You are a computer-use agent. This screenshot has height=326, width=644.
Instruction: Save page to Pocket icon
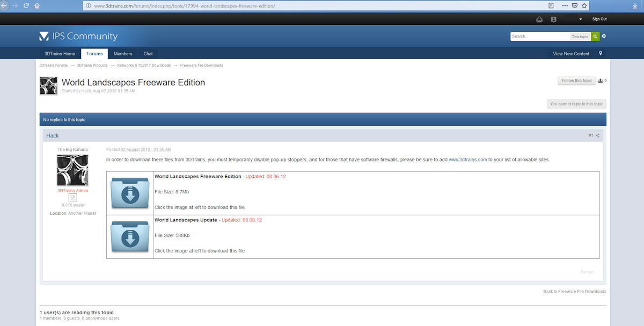tap(574, 5)
